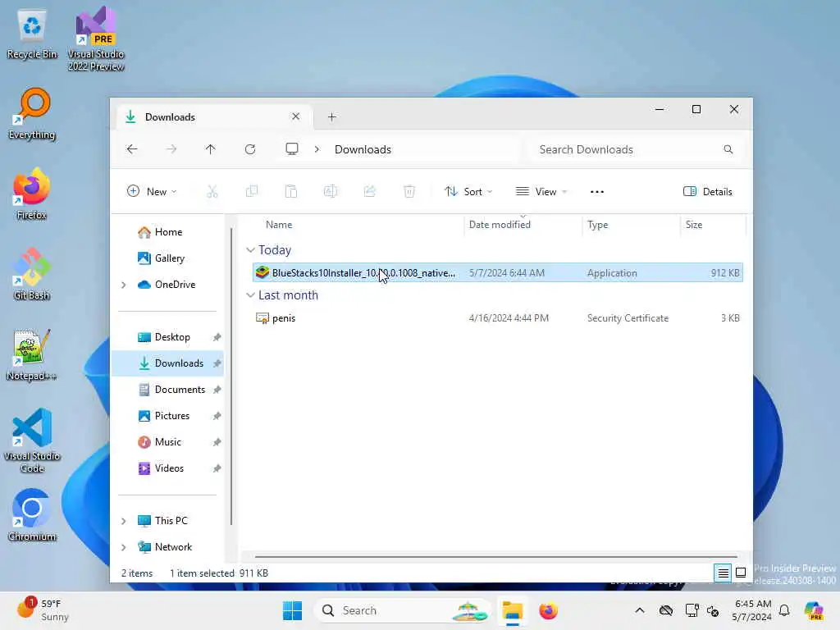This screenshot has width=840, height=630.
Task: Click the PC monitor icon in address bar
Action: tap(292, 149)
